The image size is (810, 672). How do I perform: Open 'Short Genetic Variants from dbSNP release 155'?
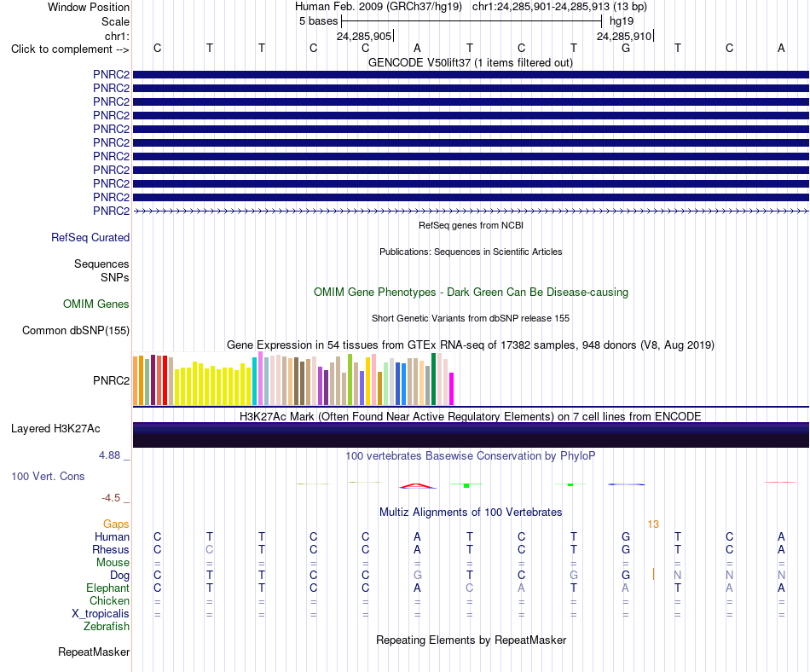point(471,318)
